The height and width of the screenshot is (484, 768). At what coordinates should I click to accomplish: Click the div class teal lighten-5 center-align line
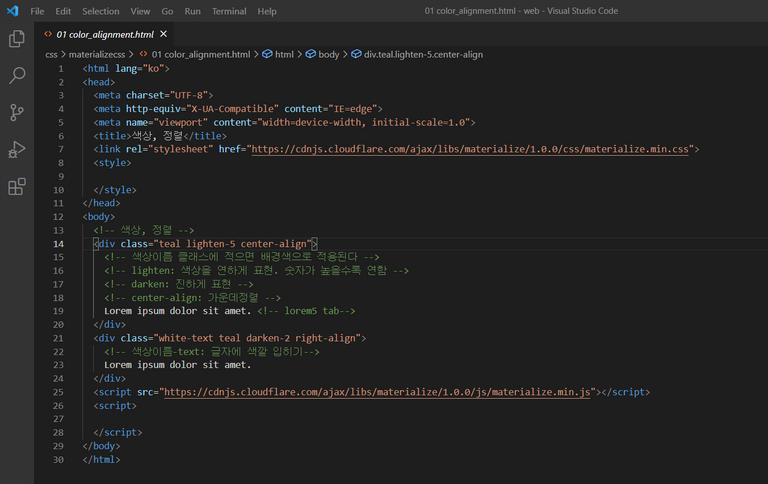tap(205, 243)
